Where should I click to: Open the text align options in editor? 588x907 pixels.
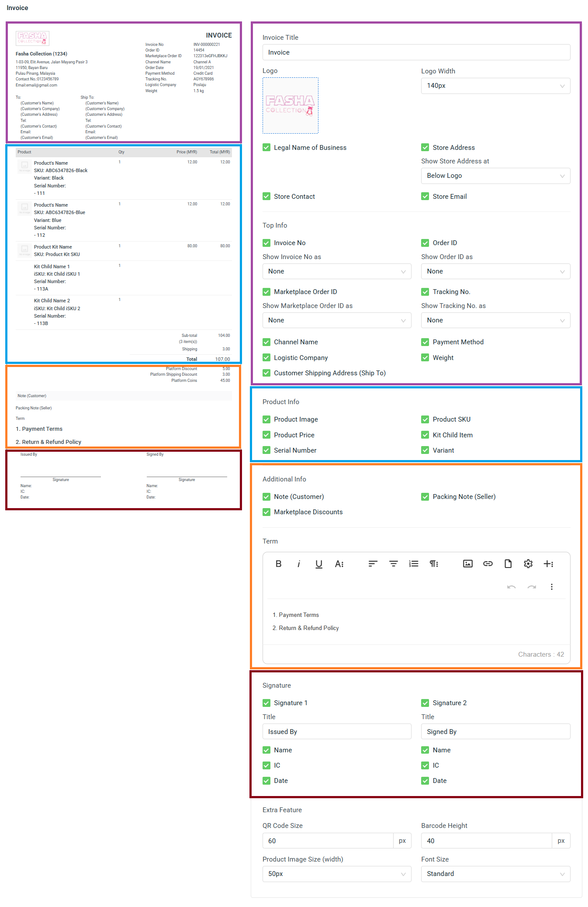(x=373, y=564)
